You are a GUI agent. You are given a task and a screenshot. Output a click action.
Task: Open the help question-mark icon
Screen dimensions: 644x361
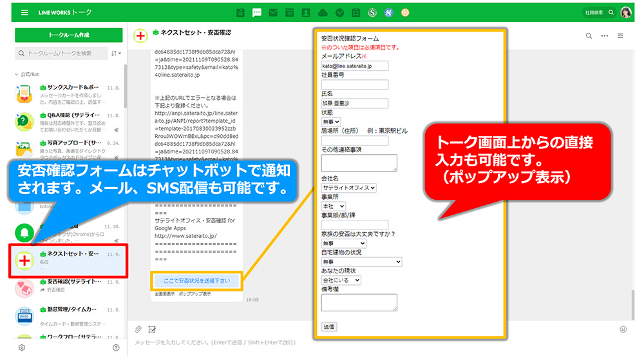pos(116,348)
